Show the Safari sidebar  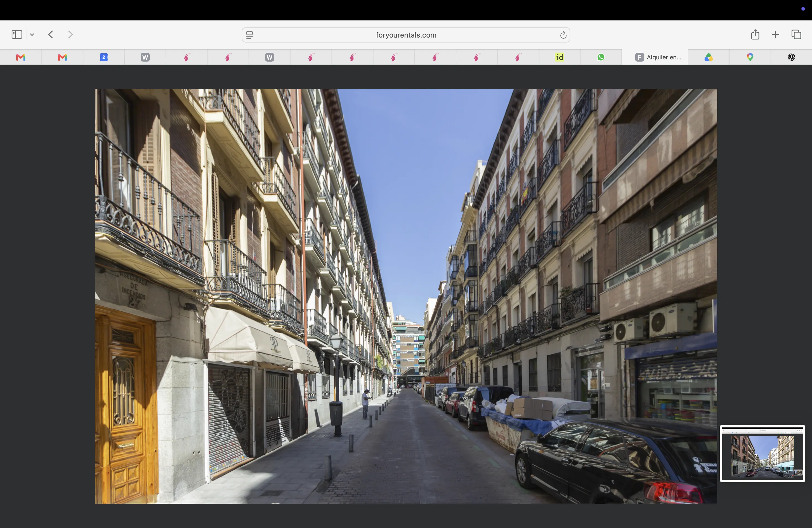(17, 35)
